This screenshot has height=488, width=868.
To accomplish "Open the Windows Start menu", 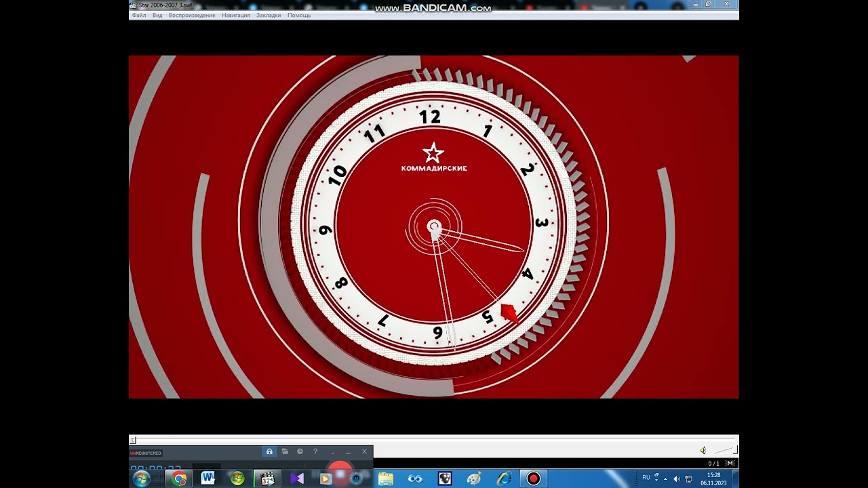I will tap(142, 479).
